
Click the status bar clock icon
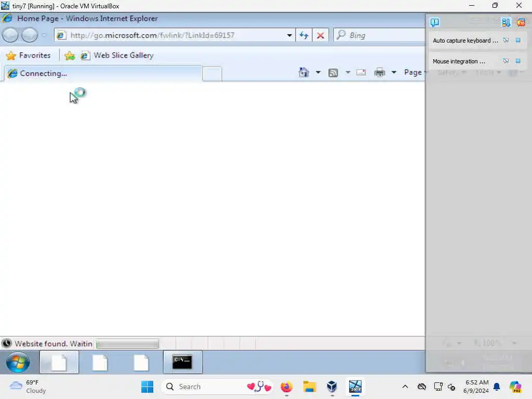click(x=7, y=343)
